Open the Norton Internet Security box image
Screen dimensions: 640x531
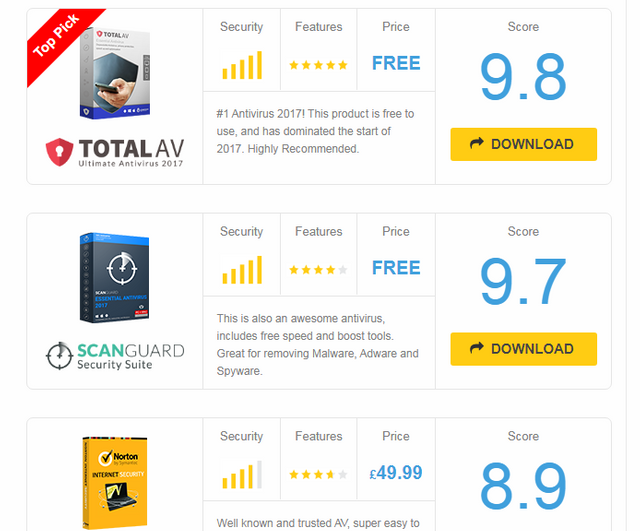(x=115, y=483)
